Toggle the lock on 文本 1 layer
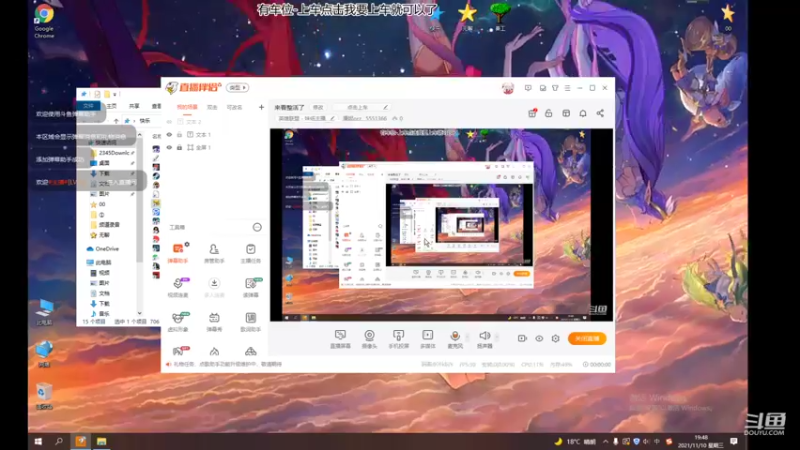 (x=180, y=135)
